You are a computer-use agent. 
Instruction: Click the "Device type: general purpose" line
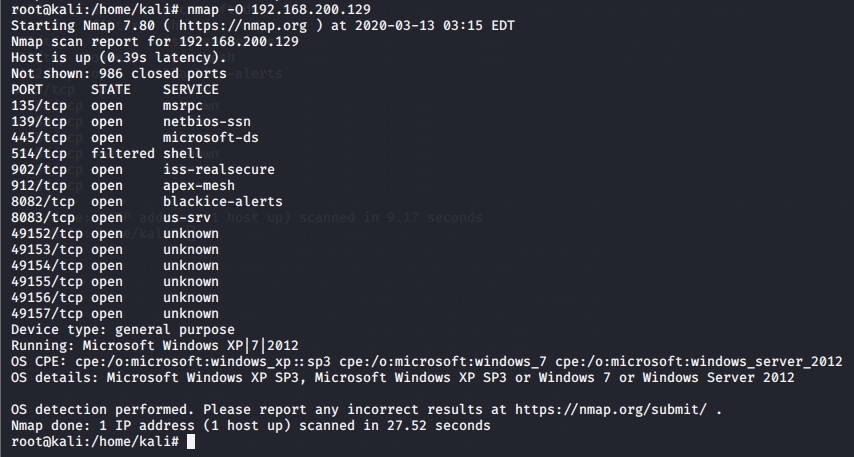tap(123, 329)
